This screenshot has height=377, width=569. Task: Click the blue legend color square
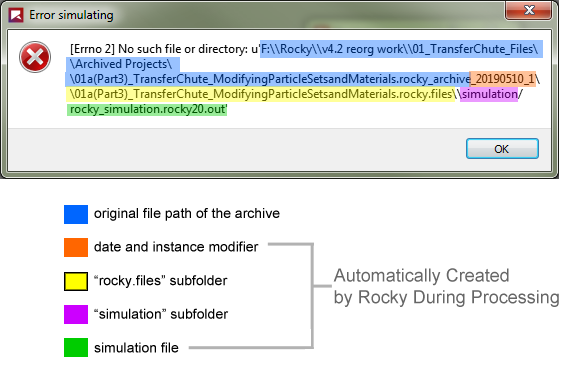[x=76, y=214]
